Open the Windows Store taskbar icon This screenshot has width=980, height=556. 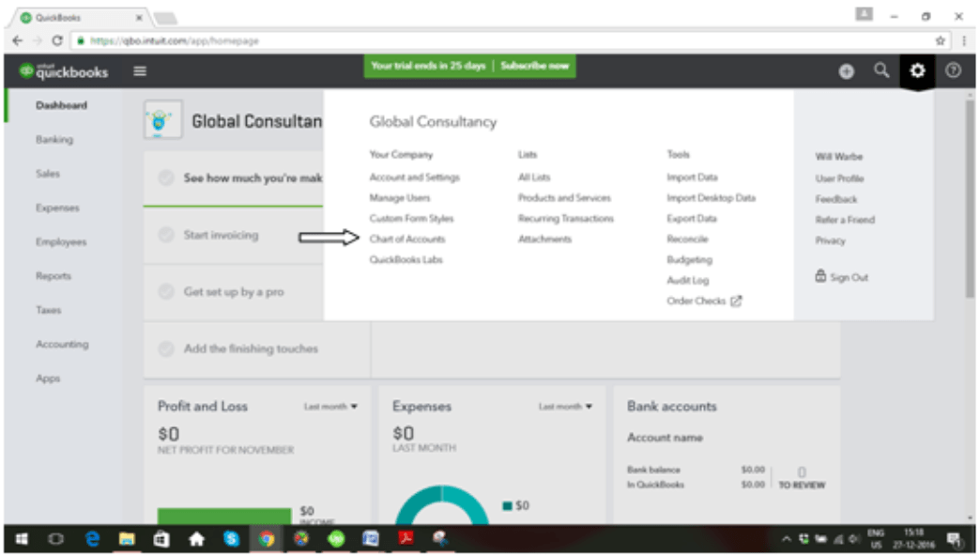coord(161,539)
